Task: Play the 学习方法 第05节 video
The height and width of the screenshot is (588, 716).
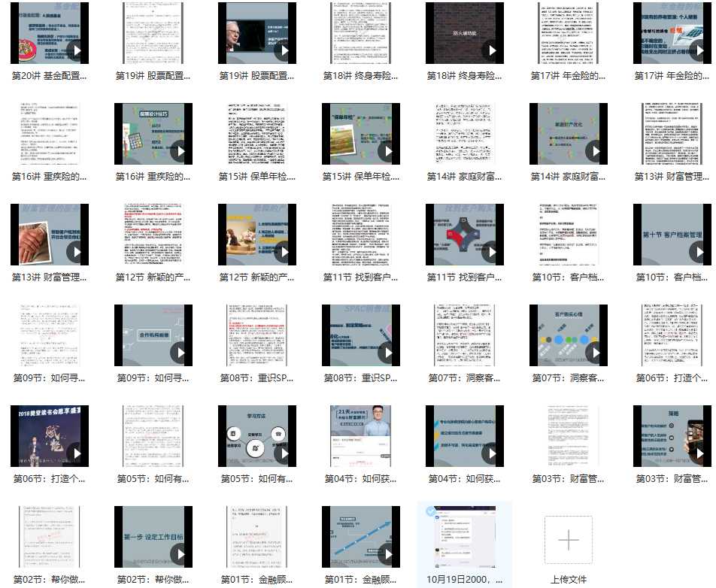Action: tap(284, 454)
